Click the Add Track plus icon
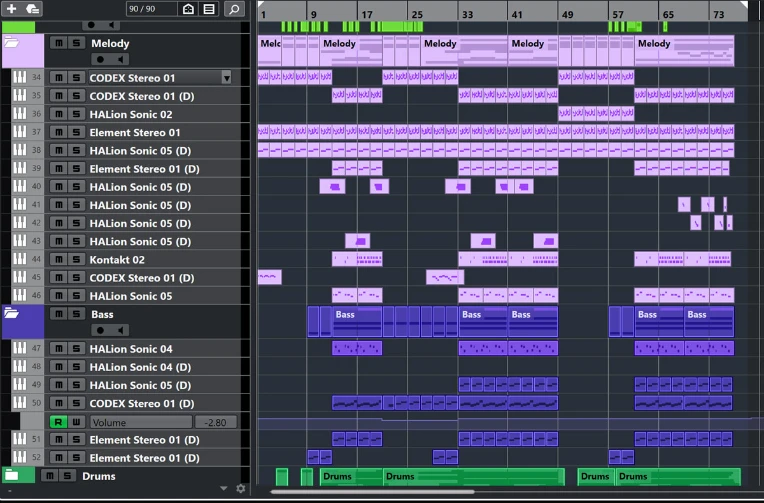764x503 pixels. tap(12, 9)
